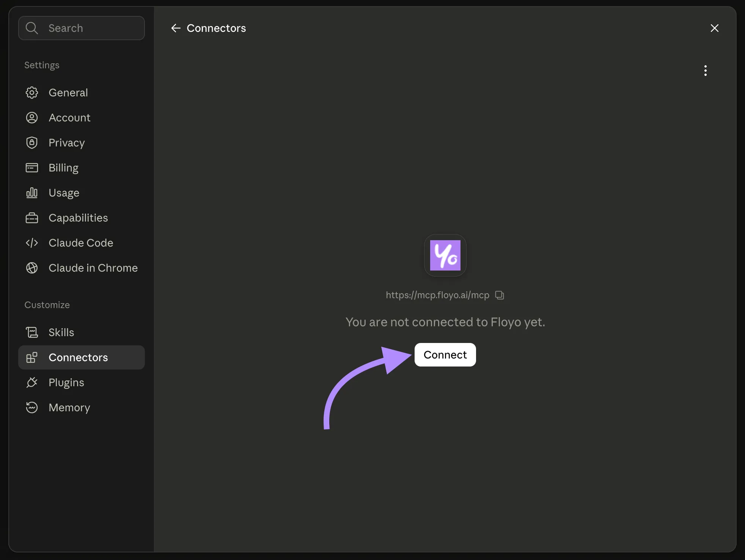
Task: View the Usage section
Action: [x=82, y=193]
